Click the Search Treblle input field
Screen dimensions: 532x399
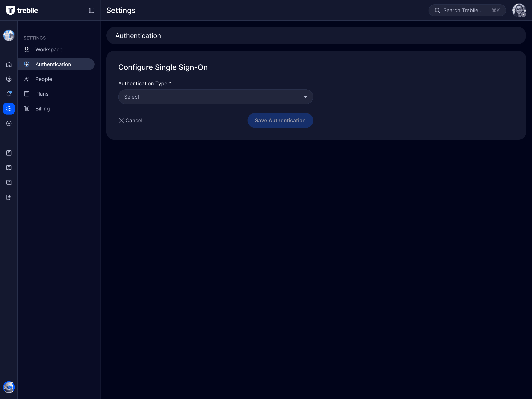coord(467,10)
